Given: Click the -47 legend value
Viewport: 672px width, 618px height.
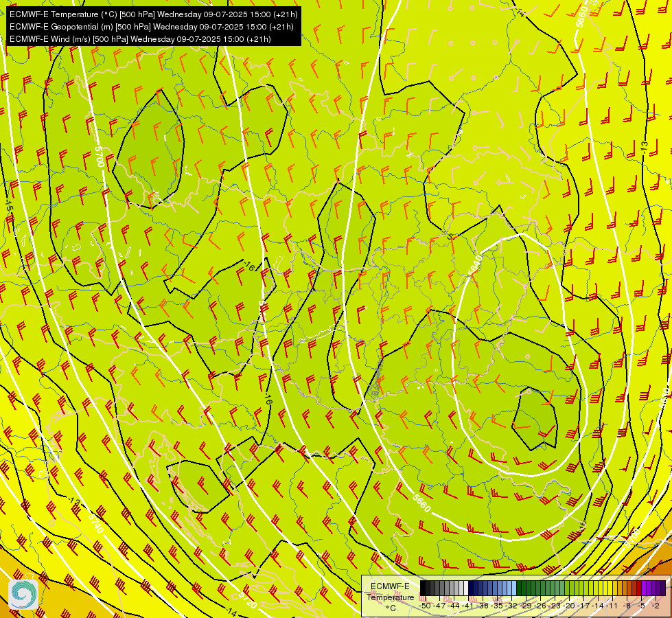Looking at the screenshot, I should click(x=440, y=606).
